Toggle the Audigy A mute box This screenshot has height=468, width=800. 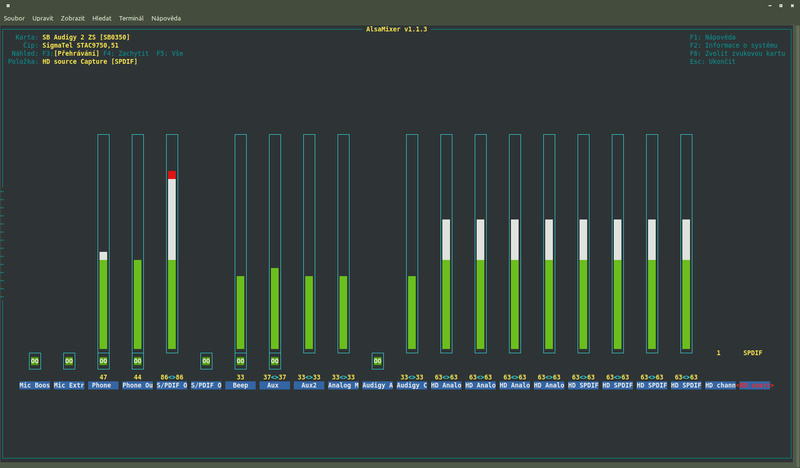(x=377, y=361)
